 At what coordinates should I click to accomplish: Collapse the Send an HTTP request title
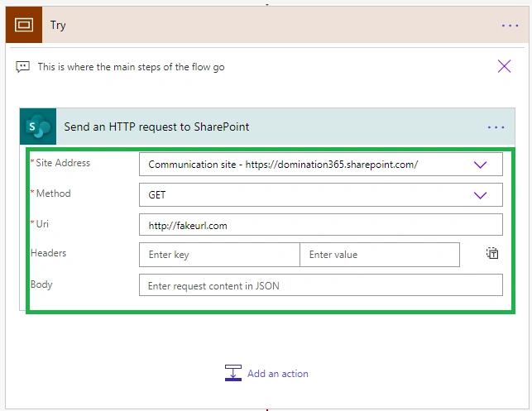(x=156, y=127)
